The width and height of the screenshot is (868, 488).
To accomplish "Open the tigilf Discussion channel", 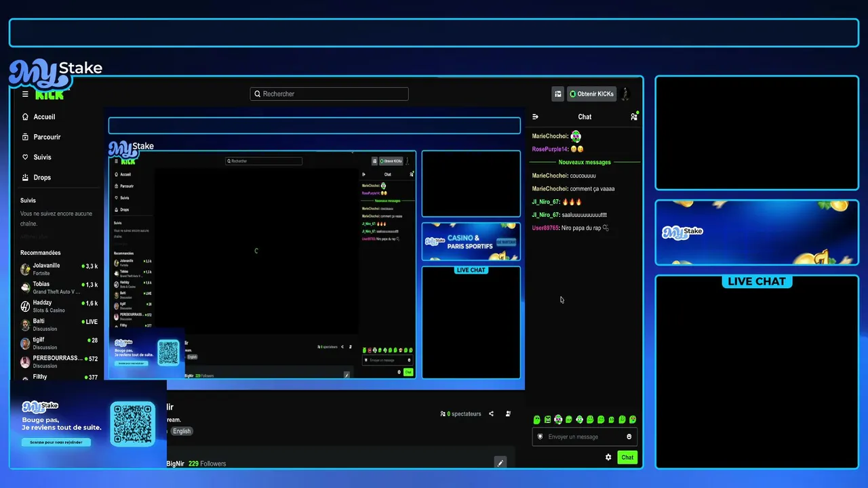I will tap(60, 344).
